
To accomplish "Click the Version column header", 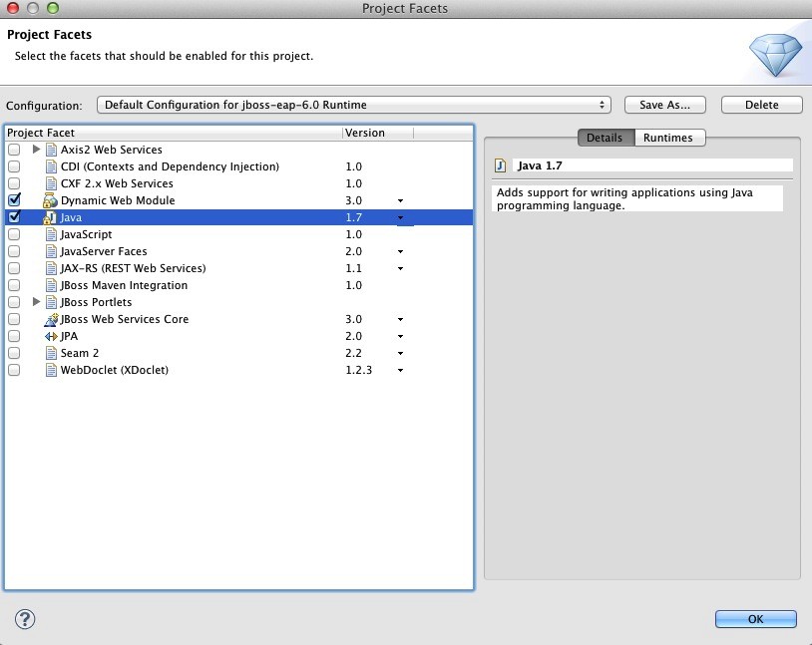I will coord(378,133).
